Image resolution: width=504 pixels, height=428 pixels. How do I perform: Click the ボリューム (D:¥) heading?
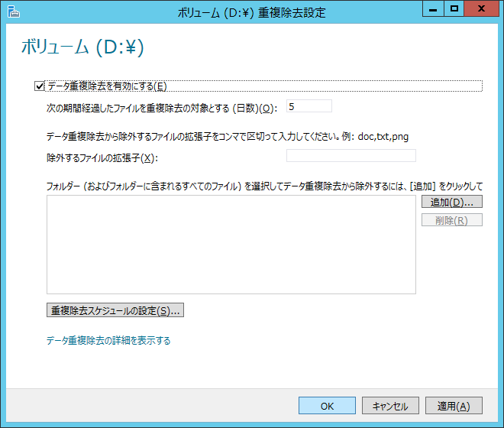[x=82, y=47]
